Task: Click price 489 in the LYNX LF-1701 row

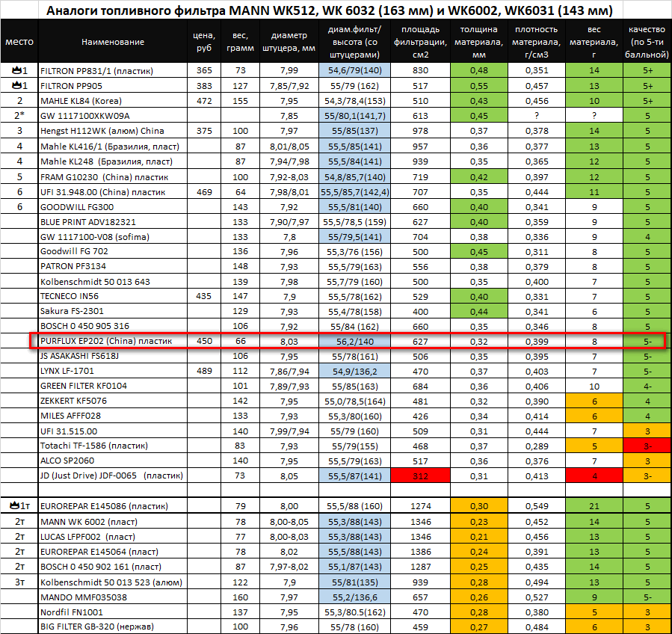Action: pyautogui.click(x=204, y=371)
